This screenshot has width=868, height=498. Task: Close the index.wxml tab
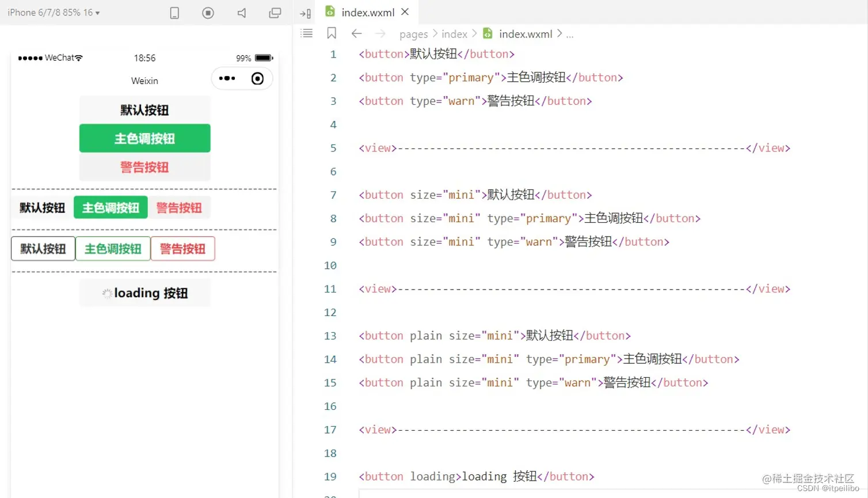(405, 12)
